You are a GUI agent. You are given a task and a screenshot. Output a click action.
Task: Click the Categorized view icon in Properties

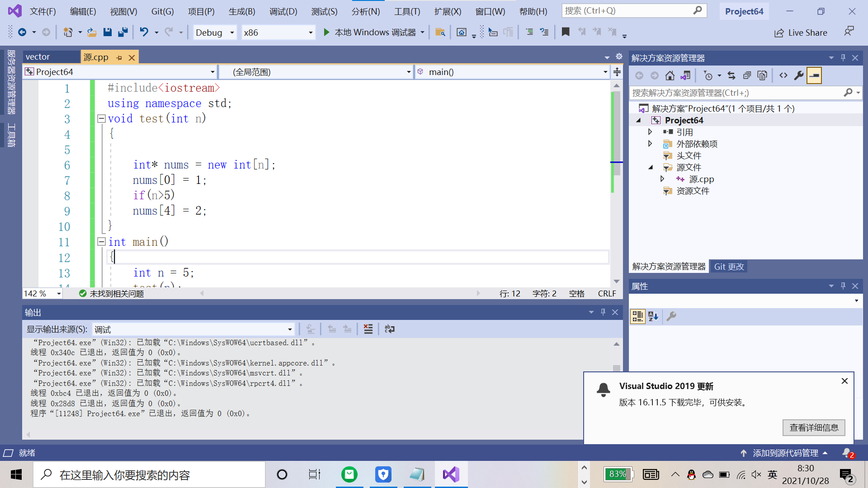pos(637,316)
